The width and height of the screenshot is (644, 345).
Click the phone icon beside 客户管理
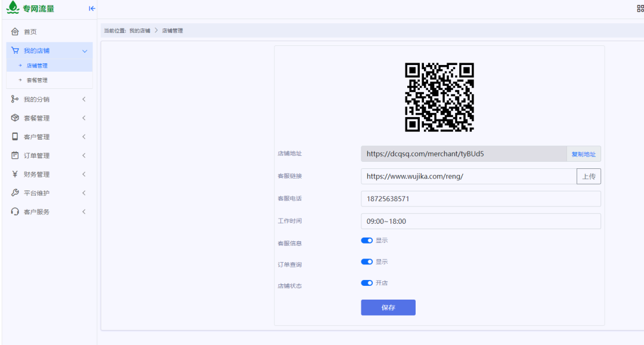coord(15,137)
